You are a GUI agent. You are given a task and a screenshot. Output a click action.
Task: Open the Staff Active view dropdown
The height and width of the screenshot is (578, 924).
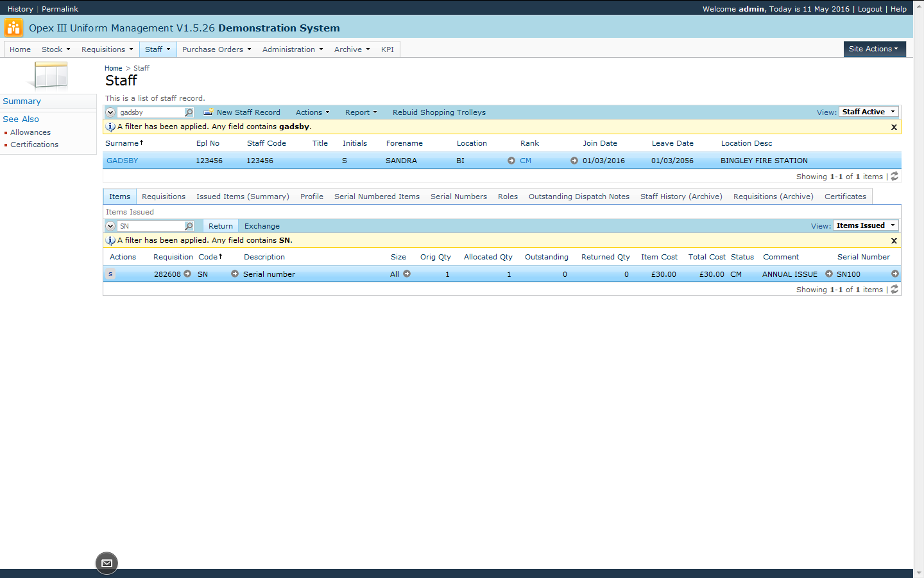pos(869,112)
